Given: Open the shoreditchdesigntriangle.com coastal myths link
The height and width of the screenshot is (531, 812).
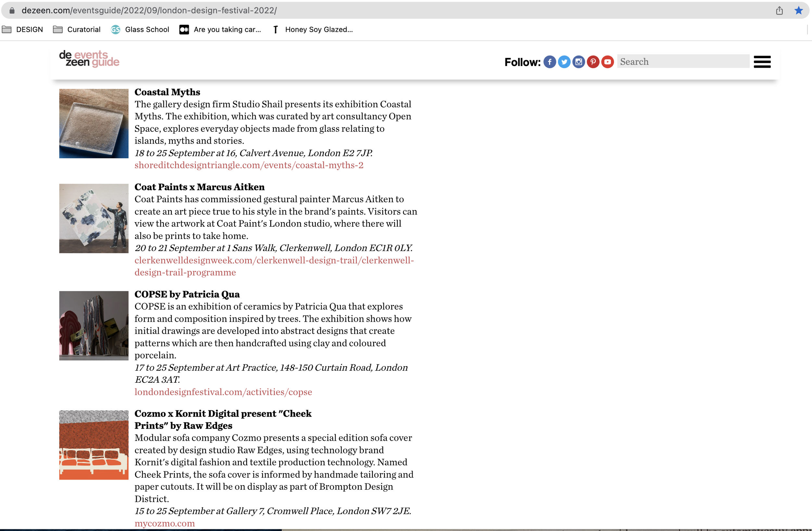Looking at the screenshot, I should (249, 165).
